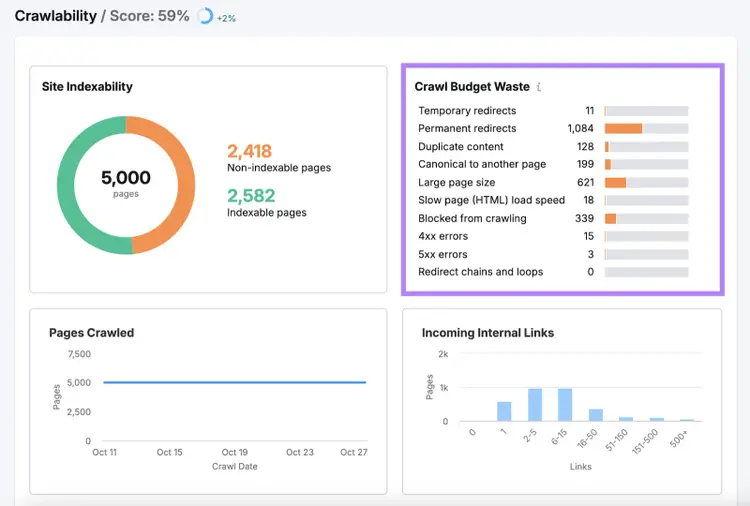Viewport: 750px width, 506px height.
Task: Open Slow page (HTML) load speed issue
Action: coord(553,200)
